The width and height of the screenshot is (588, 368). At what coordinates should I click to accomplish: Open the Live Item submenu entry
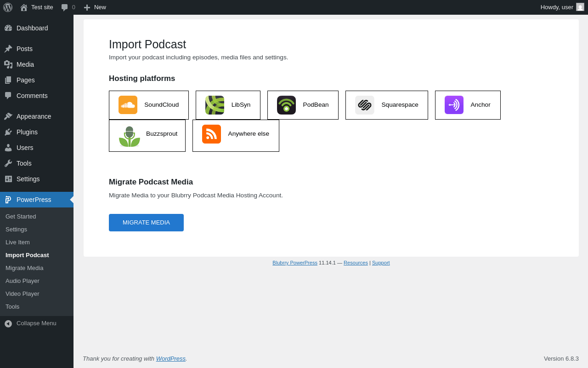pos(17,242)
